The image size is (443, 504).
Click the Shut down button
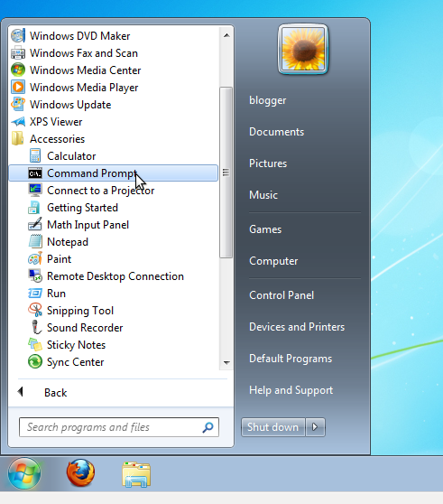272,427
